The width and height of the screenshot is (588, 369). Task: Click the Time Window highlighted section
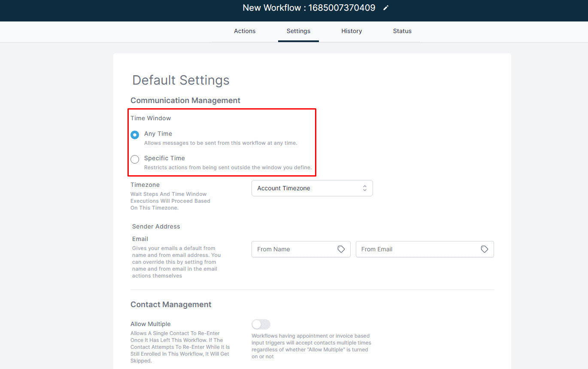pos(222,142)
